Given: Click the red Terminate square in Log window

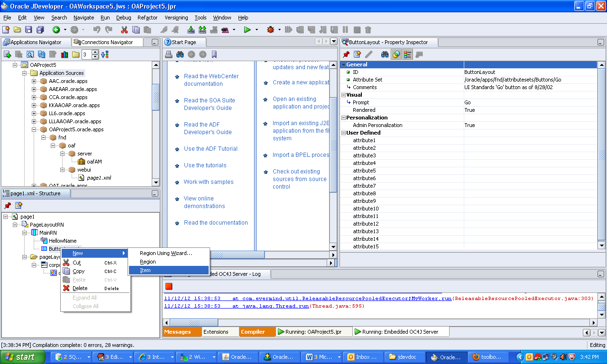Looking at the screenshot, I should pos(169,286).
